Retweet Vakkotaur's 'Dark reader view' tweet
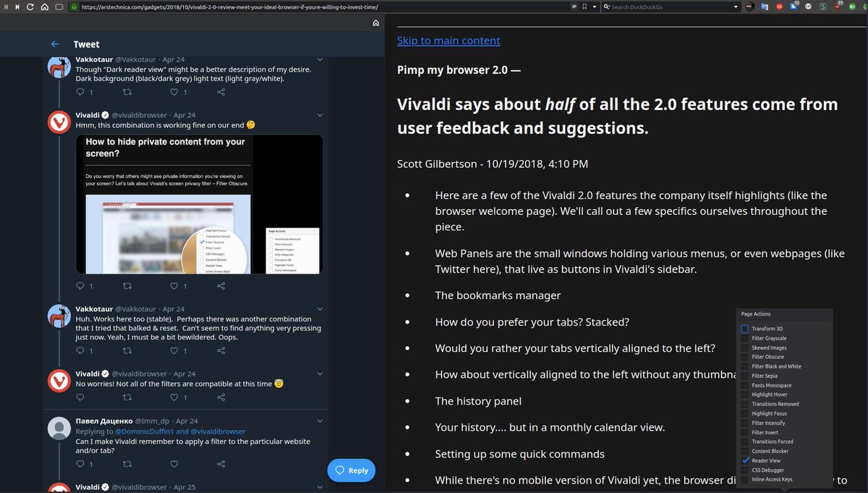868x493 pixels. click(x=127, y=92)
